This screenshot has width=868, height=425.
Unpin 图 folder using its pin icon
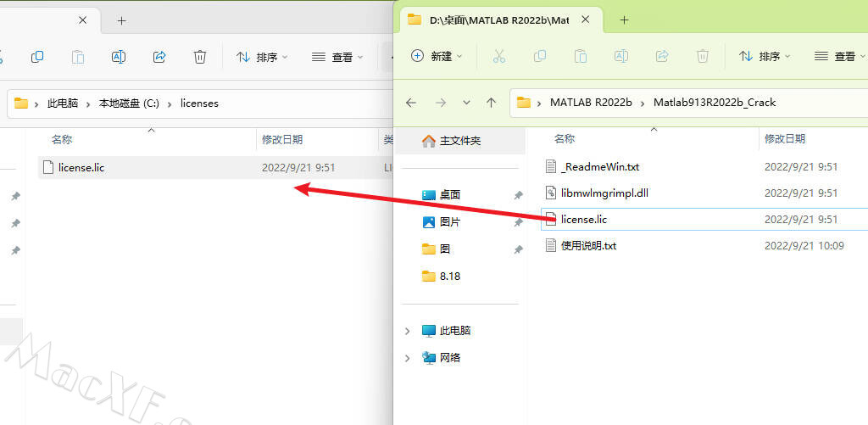coord(518,249)
